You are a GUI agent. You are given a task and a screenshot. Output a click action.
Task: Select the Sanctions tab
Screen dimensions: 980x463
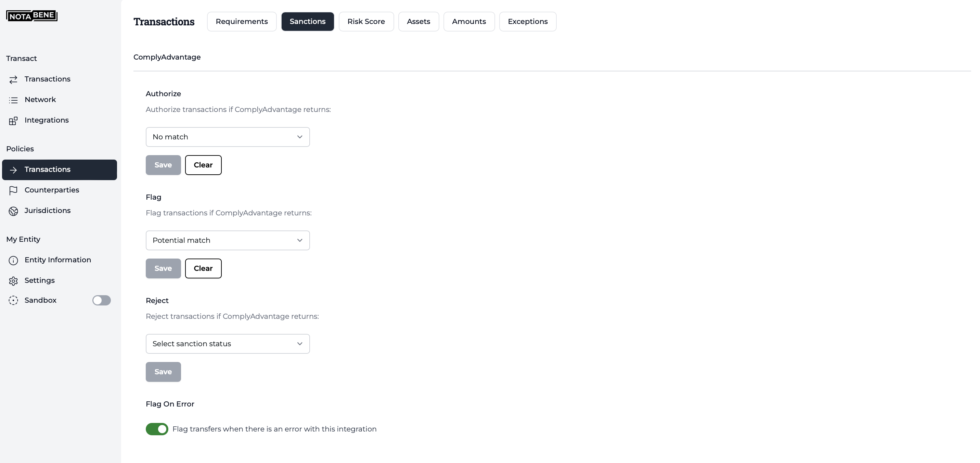(307, 21)
